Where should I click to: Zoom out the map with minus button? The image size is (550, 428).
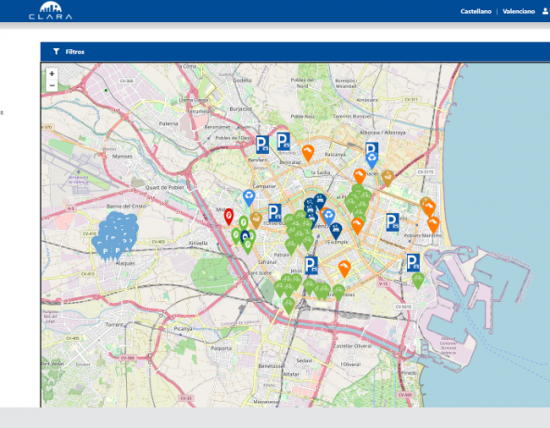[52, 85]
